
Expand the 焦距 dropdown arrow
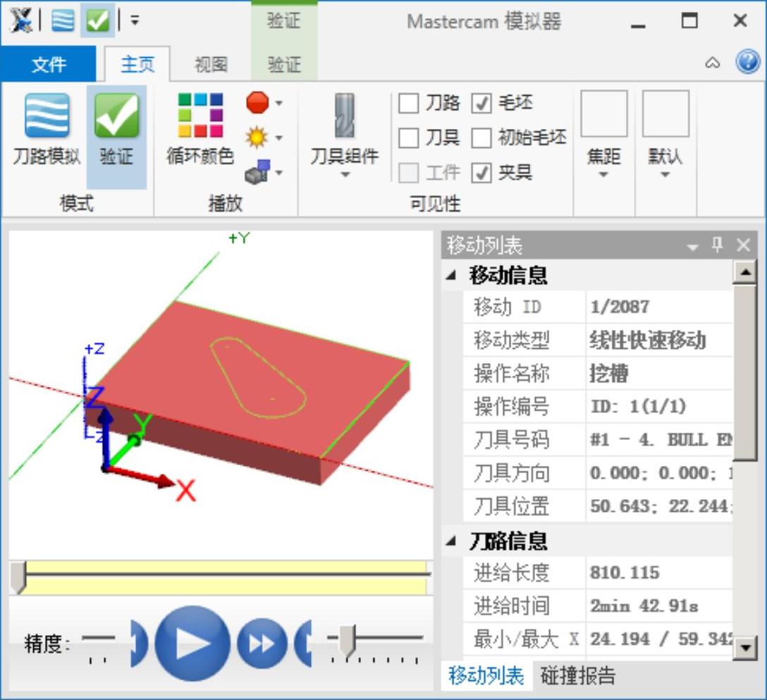(603, 175)
